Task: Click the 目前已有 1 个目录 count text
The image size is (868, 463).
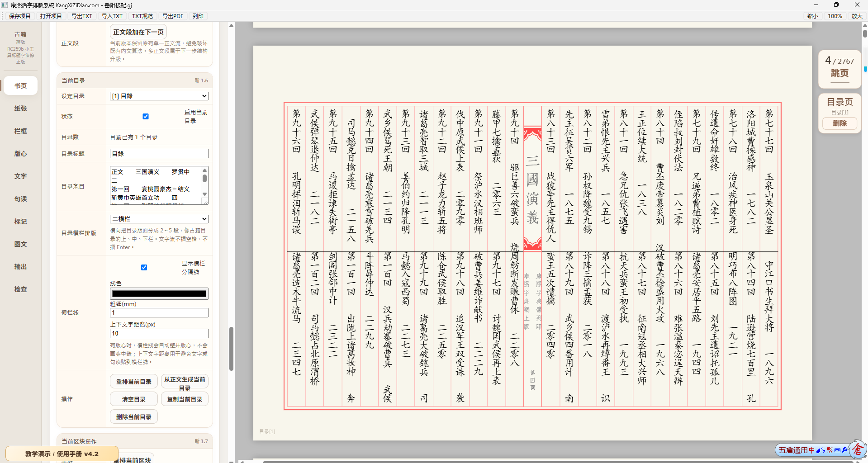Action: point(134,137)
